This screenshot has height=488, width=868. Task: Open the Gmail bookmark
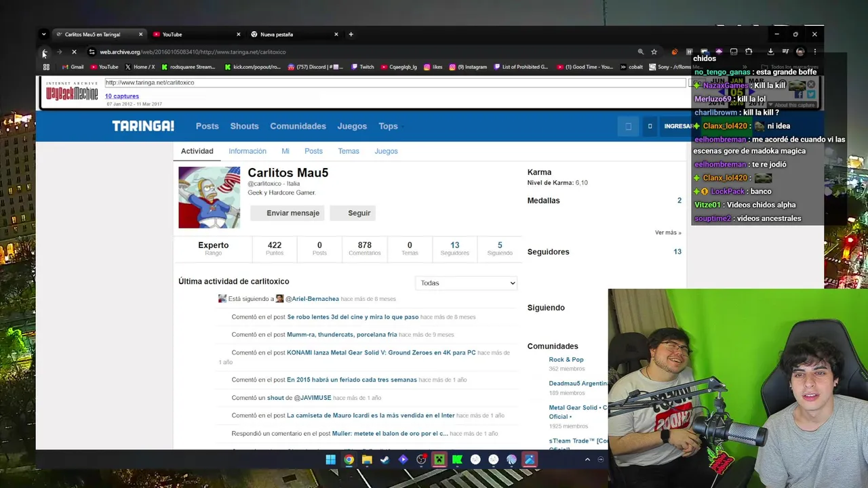pyautogui.click(x=73, y=67)
